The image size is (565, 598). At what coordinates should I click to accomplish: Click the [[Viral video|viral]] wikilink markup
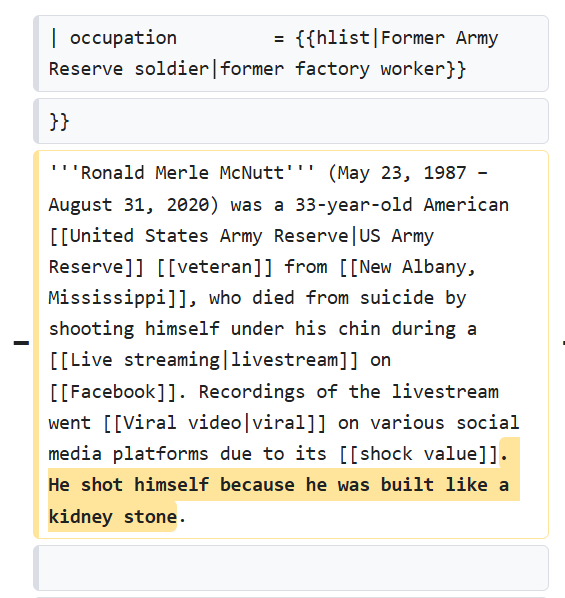click(215, 423)
